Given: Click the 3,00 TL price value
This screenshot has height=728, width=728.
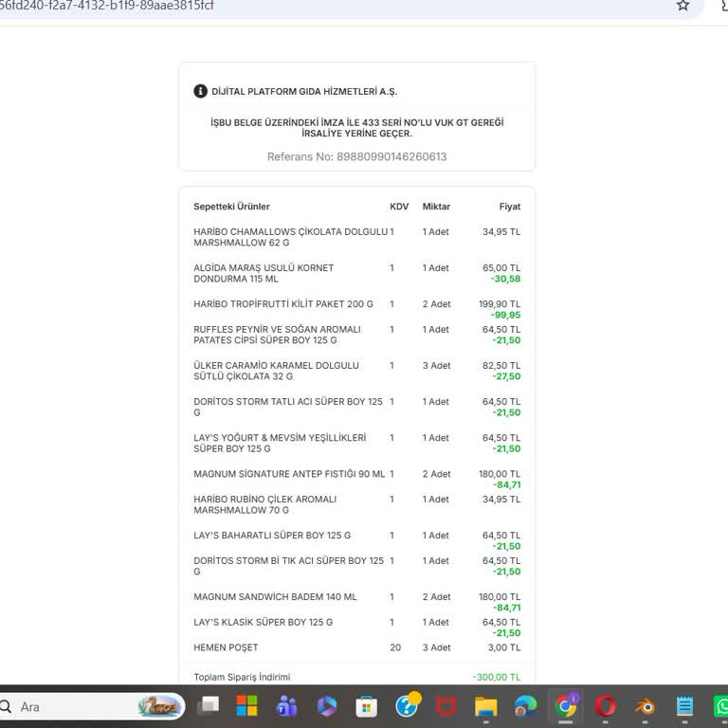Looking at the screenshot, I should [504, 647].
